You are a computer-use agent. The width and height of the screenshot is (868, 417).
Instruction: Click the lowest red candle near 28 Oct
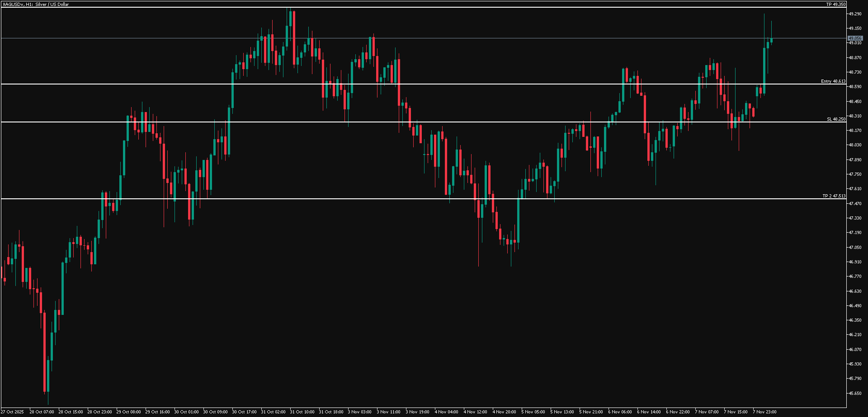coord(45,352)
